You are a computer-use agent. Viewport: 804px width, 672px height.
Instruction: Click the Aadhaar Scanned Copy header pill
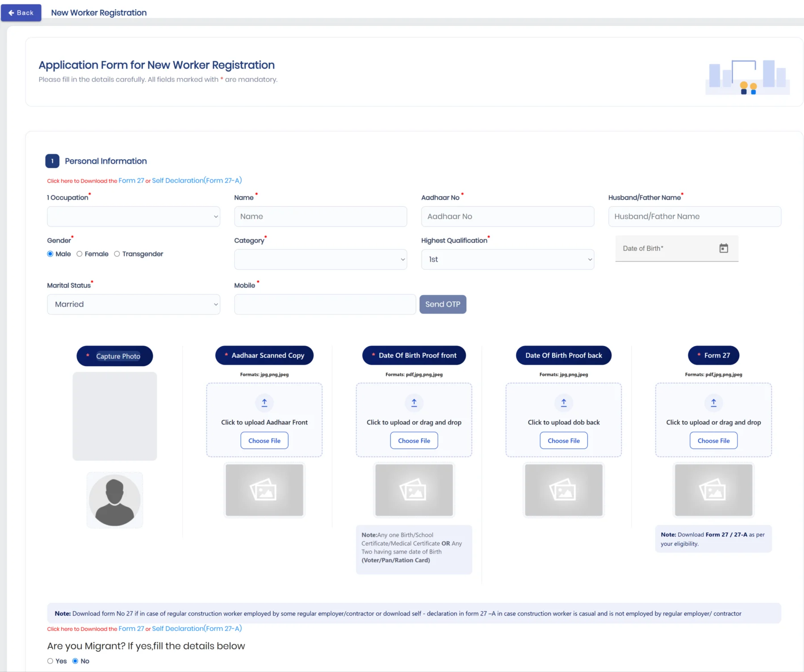pyautogui.click(x=264, y=356)
